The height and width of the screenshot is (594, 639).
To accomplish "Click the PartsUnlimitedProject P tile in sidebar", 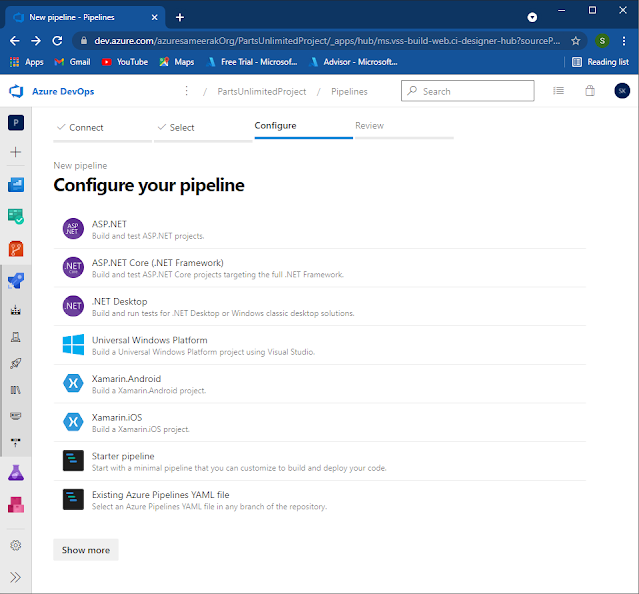I will point(16,123).
